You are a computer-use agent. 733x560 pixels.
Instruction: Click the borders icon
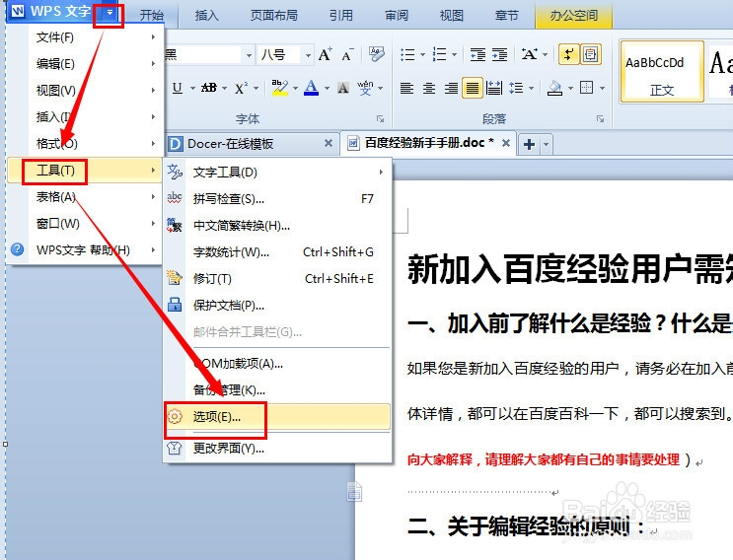click(x=586, y=88)
